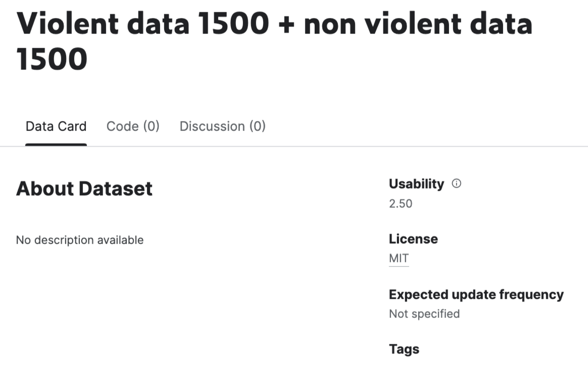Open the Code (0) tab
Screen dimensions: 588x365
tap(133, 126)
